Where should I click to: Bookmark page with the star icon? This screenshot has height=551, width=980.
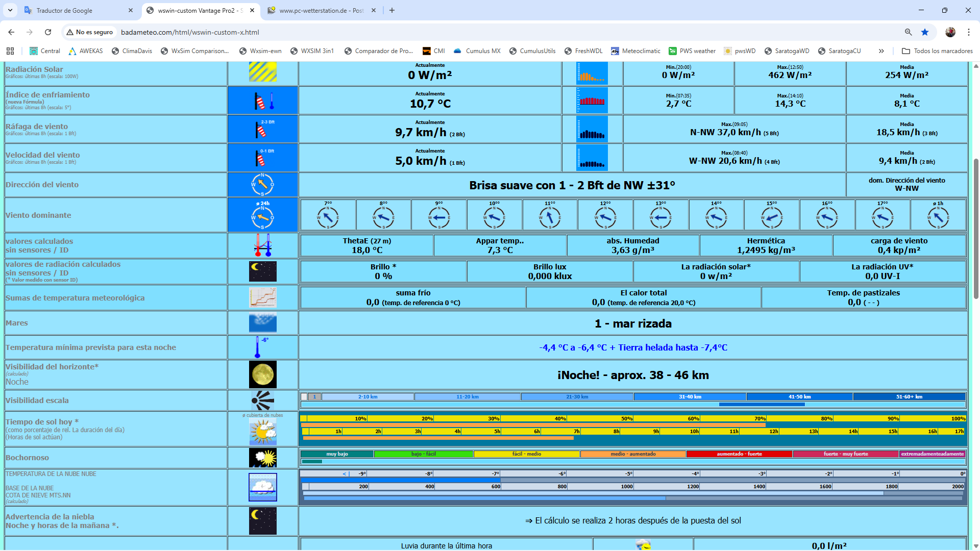pos(924,32)
